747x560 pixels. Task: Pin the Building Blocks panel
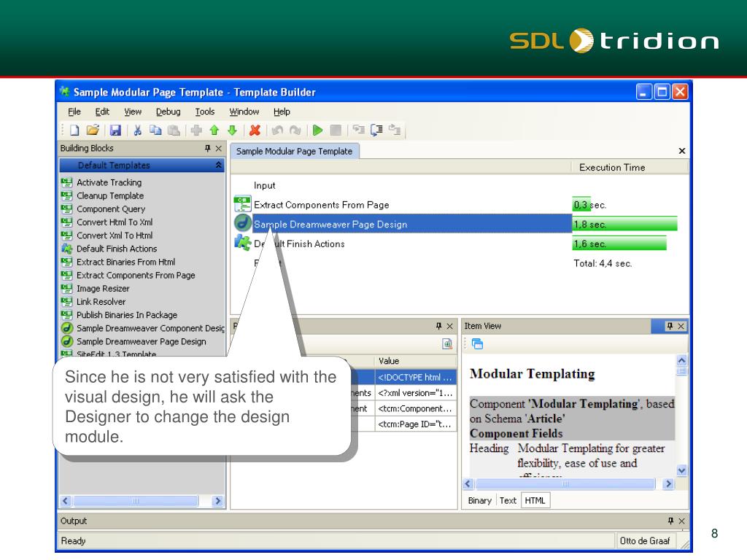pos(208,148)
